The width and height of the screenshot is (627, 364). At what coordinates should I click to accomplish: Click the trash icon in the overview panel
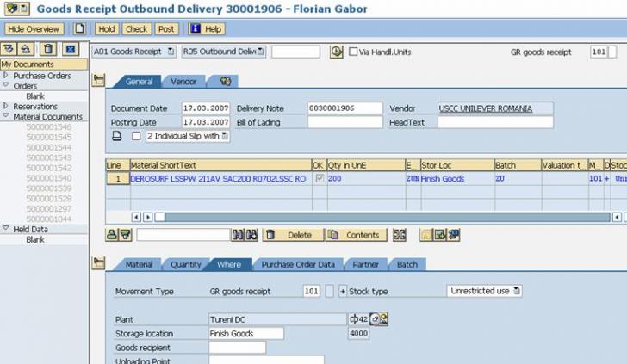click(x=49, y=50)
